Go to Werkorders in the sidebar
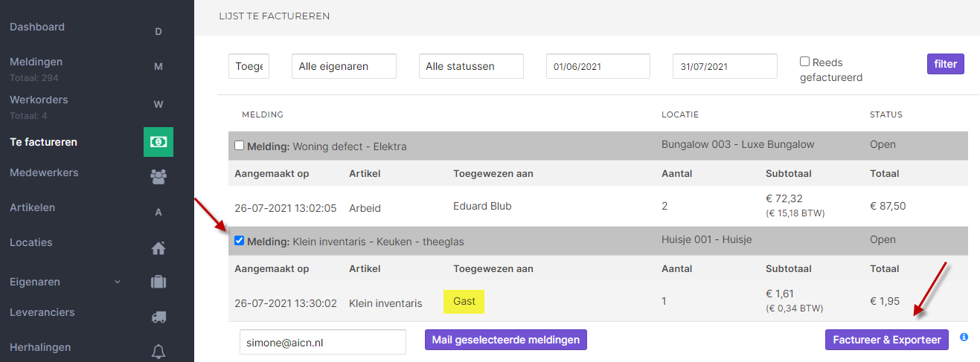Viewport: 980px width, 362px height. click(x=39, y=100)
